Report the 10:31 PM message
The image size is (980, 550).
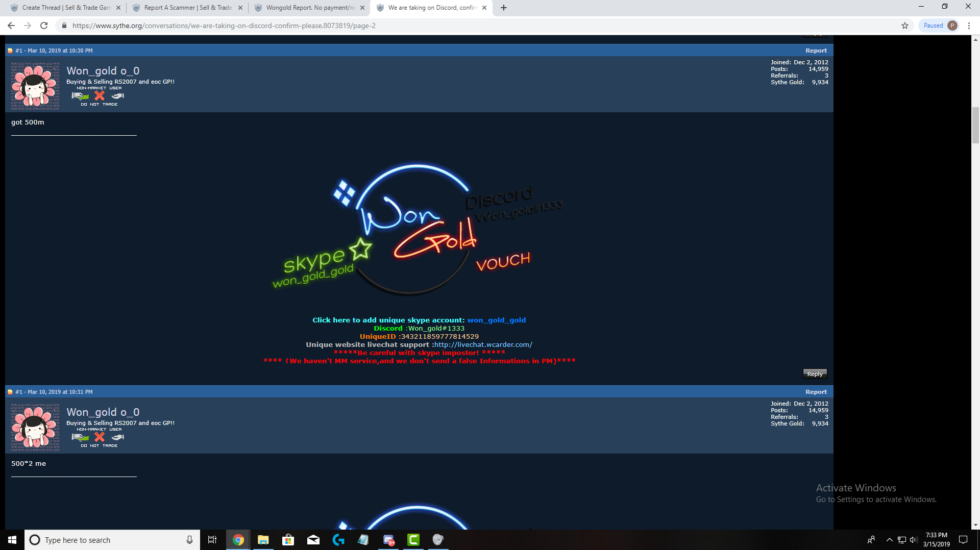[x=816, y=392]
